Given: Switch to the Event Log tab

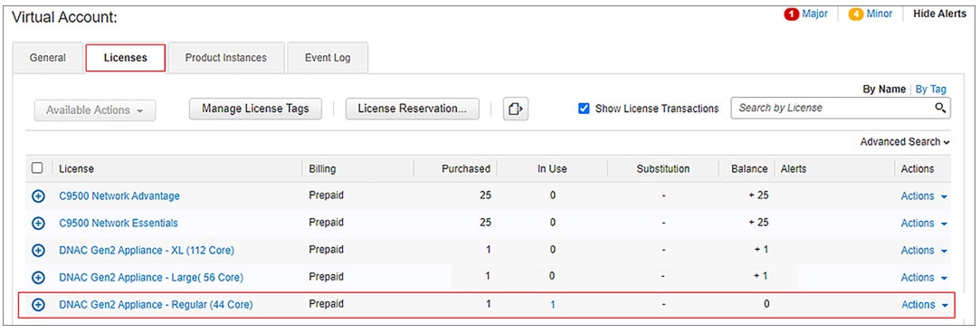Looking at the screenshot, I should (328, 58).
